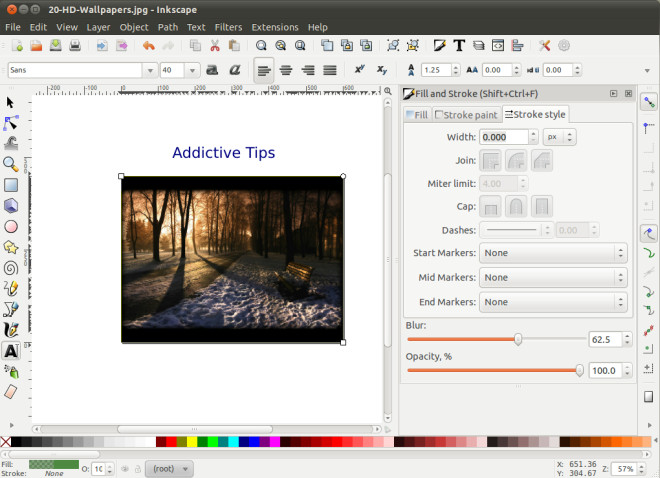Cut selection with scissors icon
660x478 pixels.
215,45
